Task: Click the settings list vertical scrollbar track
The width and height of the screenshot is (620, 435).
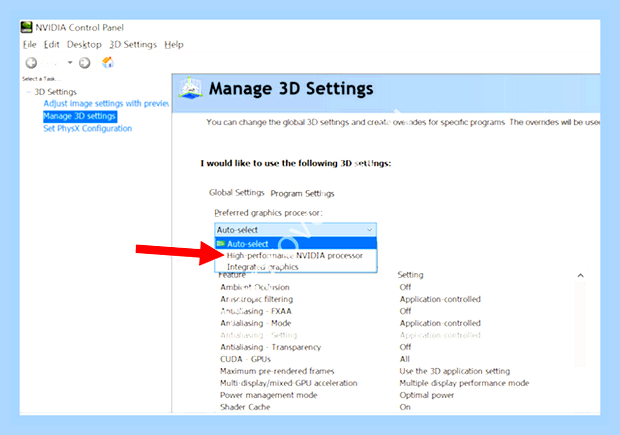Action: pos(580,324)
